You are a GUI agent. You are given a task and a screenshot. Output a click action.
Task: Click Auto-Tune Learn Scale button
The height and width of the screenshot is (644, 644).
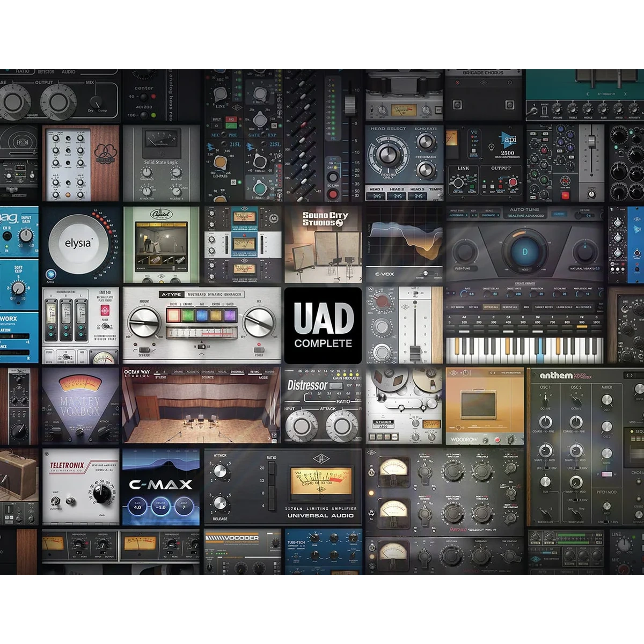click(563, 307)
